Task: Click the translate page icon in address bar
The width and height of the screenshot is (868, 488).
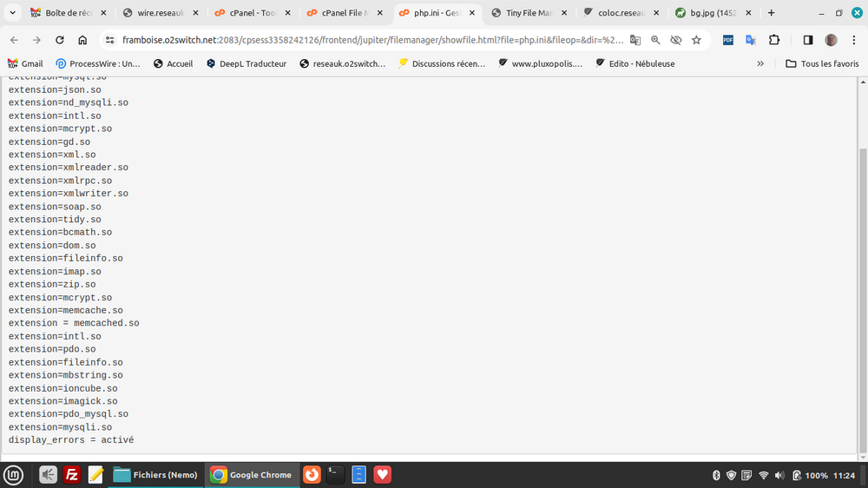Action: click(635, 40)
